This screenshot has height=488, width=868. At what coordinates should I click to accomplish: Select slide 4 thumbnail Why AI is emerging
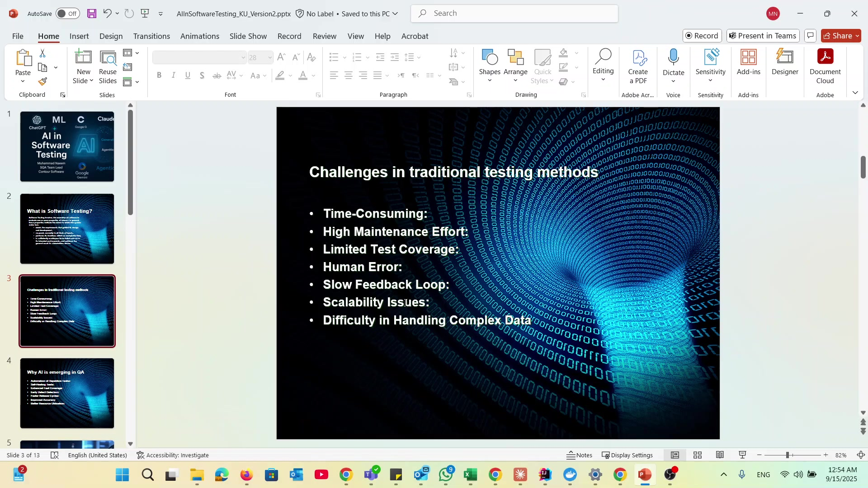click(x=67, y=393)
